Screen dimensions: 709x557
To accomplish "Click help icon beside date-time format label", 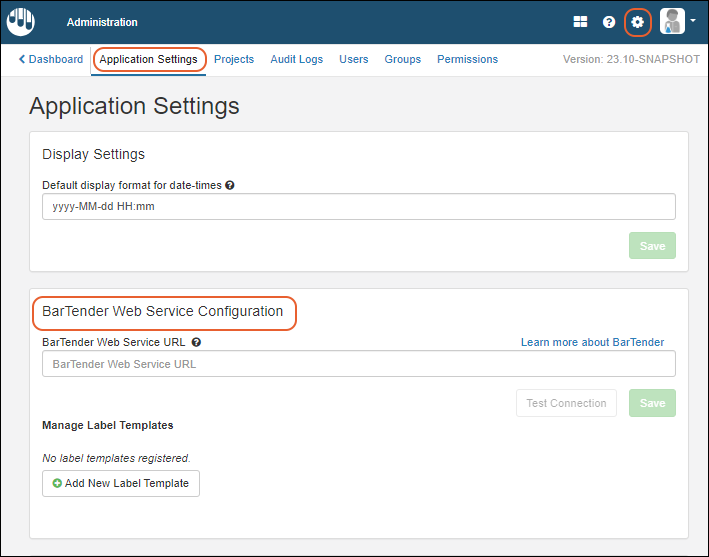I will click(230, 185).
